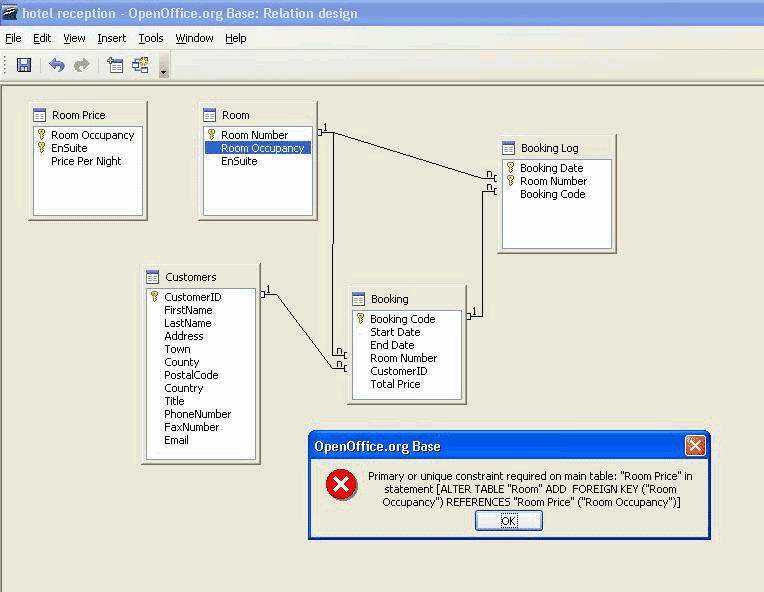Close the OpenOffice.org Base error dialog

[694, 446]
